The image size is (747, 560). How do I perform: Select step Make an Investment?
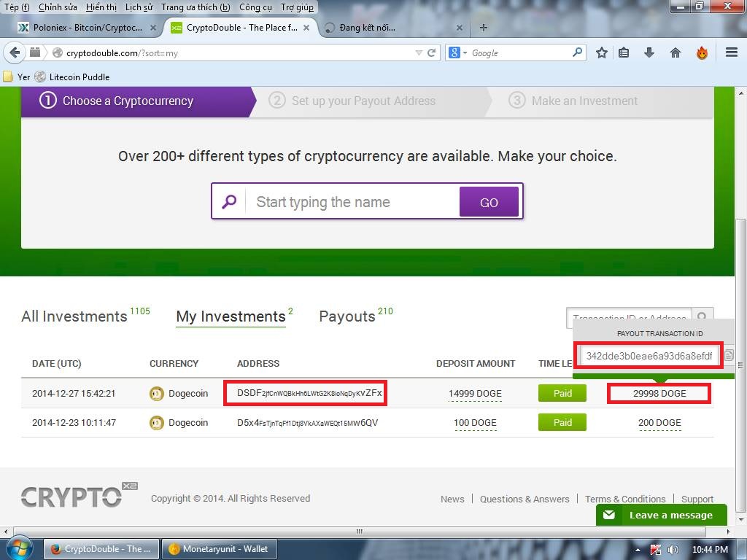coord(584,101)
